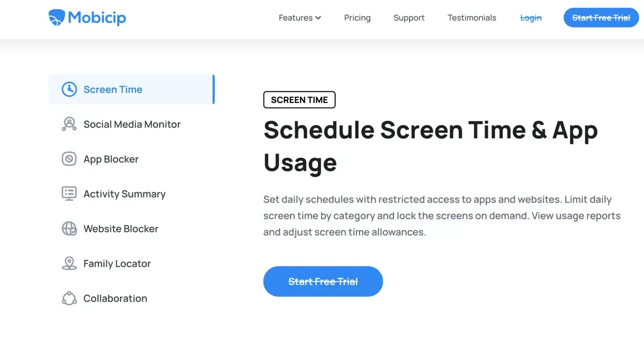This screenshot has width=644, height=338.
Task: Choose the App Blocker prohibition icon
Action: [x=69, y=159]
